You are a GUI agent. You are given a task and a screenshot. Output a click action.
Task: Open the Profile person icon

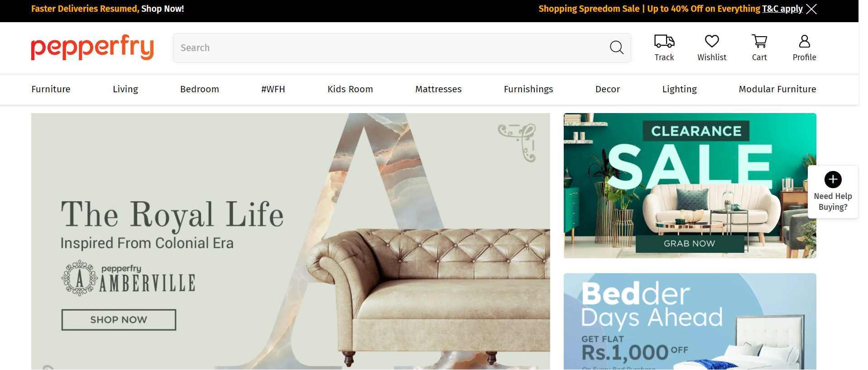pyautogui.click(x=804, y=41)
